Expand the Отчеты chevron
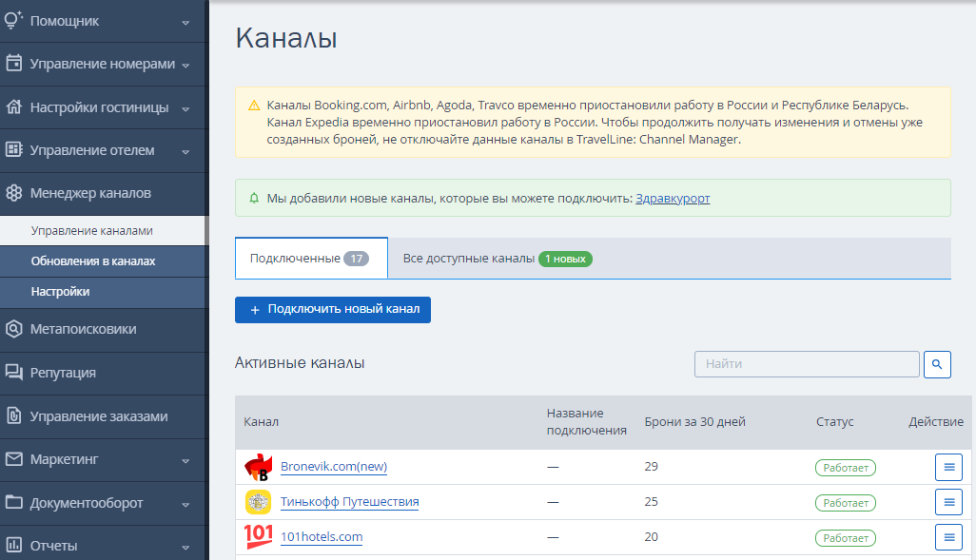This screenshot has width=976, height=560. coord(185,548)
